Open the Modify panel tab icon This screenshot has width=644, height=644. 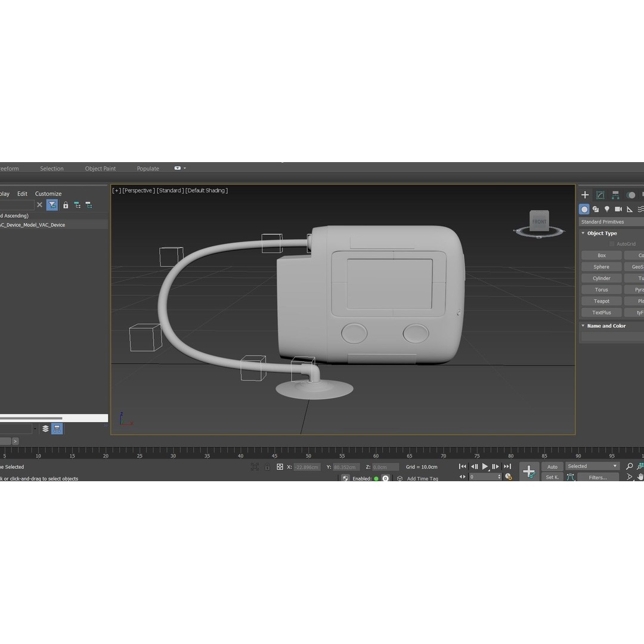[x=600, y=194]
